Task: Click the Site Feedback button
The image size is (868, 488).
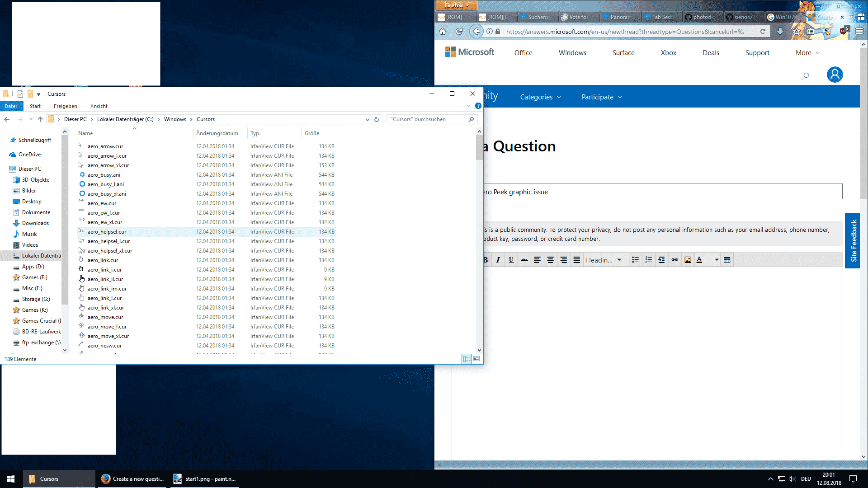Action: [x=853, y=241]
